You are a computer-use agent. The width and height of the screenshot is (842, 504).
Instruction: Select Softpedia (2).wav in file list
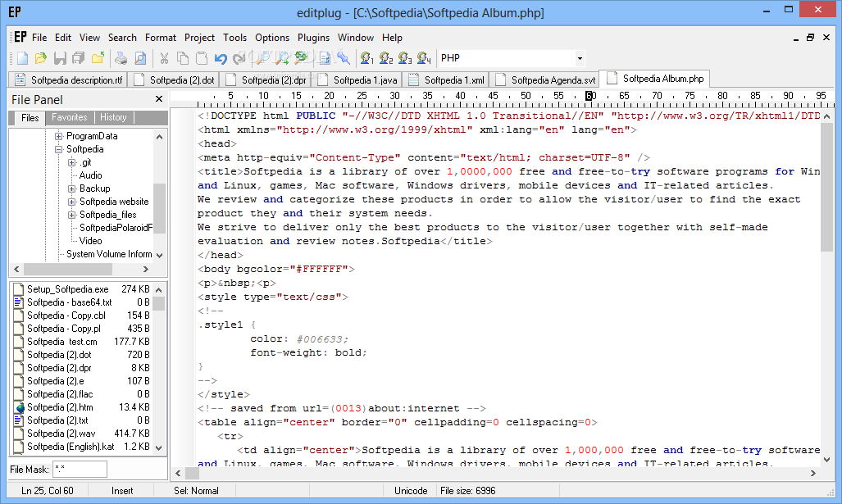pyautogui.click(x=61, y=434)
